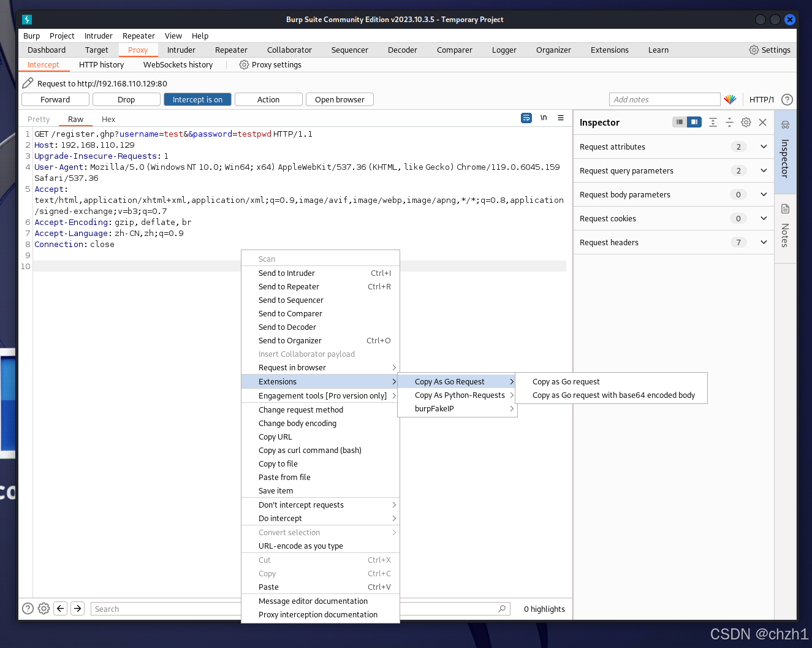Screen dimensions: 812x648
Task: Open Proxy interception documentation
Action: point(321,615)
